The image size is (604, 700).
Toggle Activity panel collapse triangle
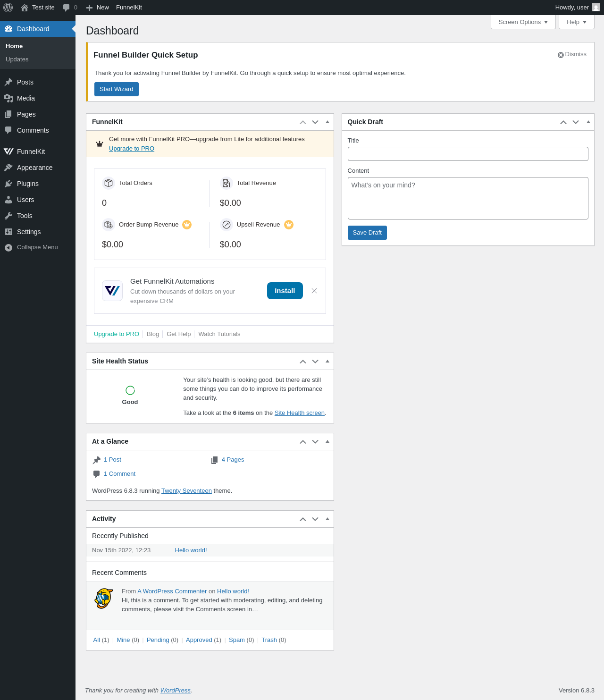coord(327,519)
